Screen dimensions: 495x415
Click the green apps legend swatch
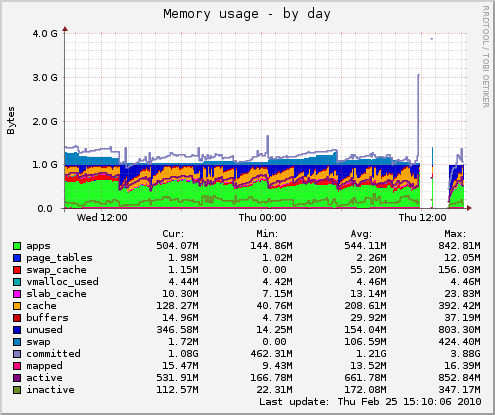point(17,246)
